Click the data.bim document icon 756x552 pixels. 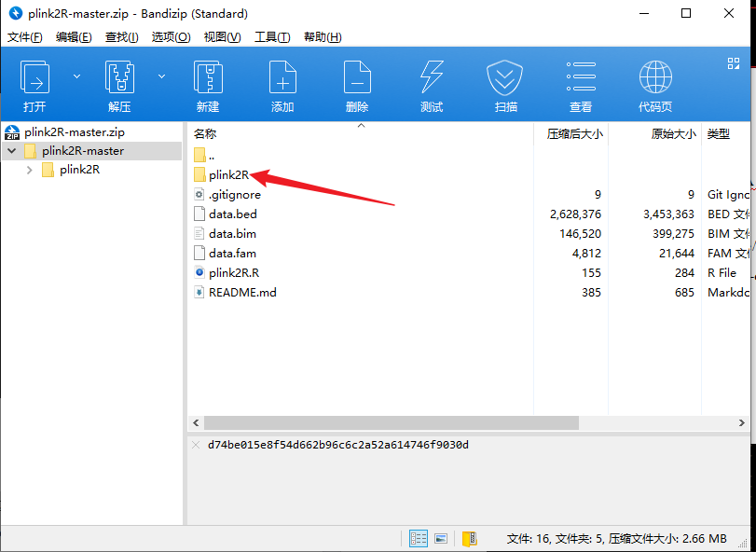[199, 233]
